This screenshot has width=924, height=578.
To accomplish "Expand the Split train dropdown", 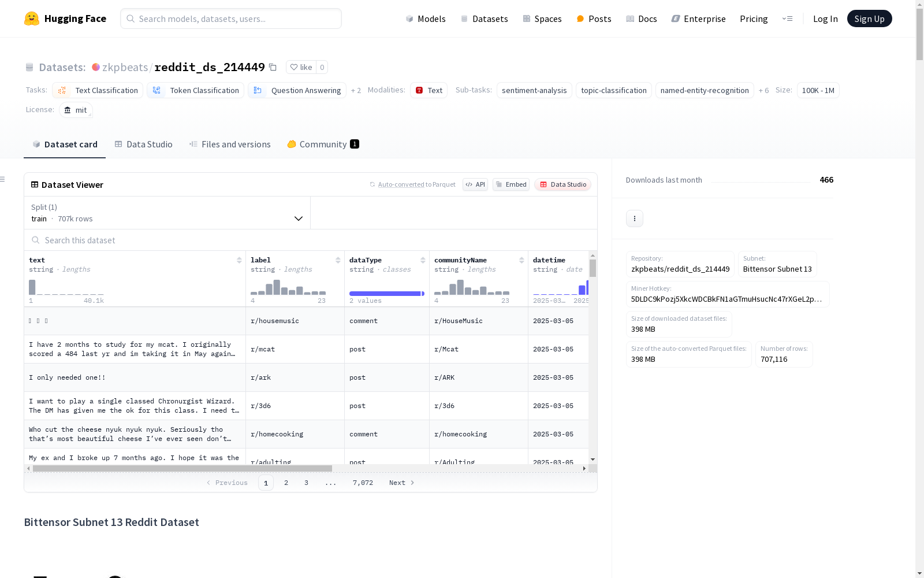I will point(167,213).
